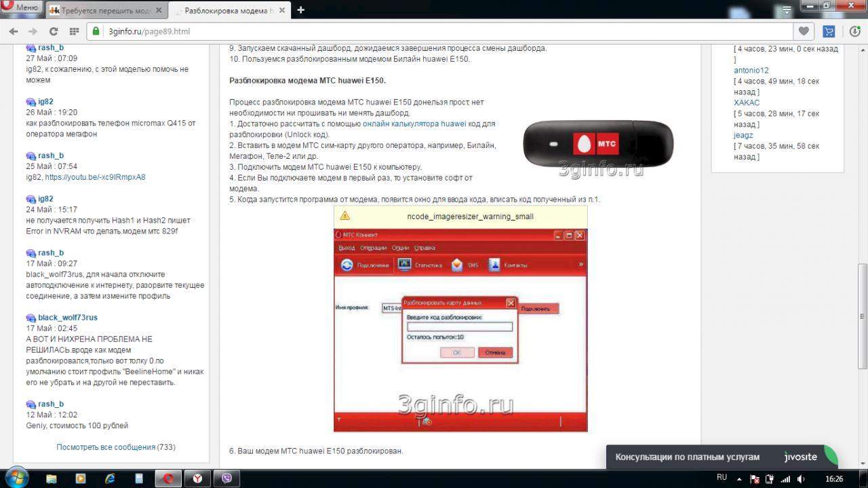Click text Ваш модем МТС huawei E150 разблокирован
This screenshot has height=488, width=868.
320,451
